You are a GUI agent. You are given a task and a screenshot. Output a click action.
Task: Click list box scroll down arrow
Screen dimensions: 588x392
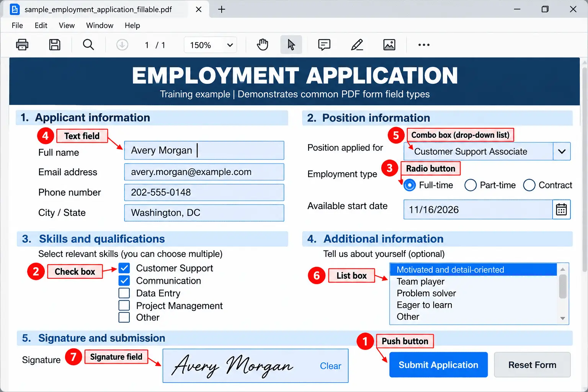(563, 318)
